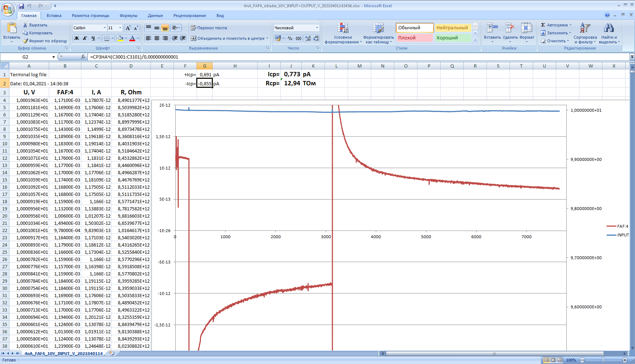635x364 pixels.
Task: Switch to the Разметка страницы tab
Action: pos(90,16)
